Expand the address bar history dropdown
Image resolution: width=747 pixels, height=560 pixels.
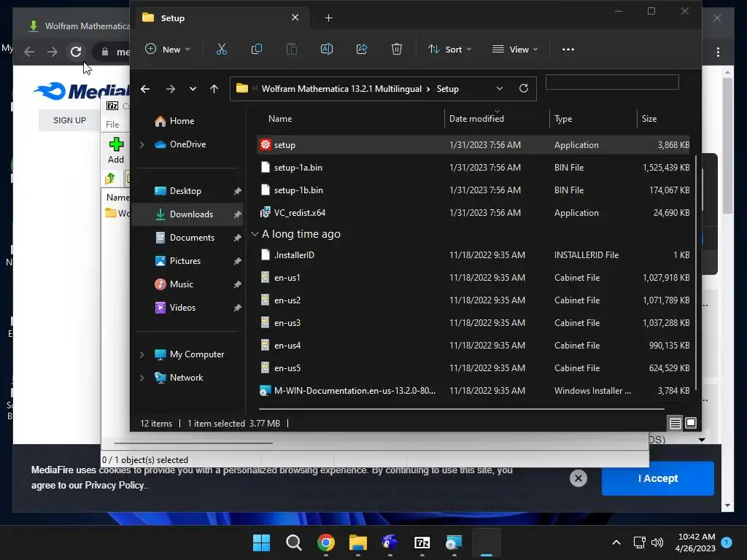click(x=499, y=88)
